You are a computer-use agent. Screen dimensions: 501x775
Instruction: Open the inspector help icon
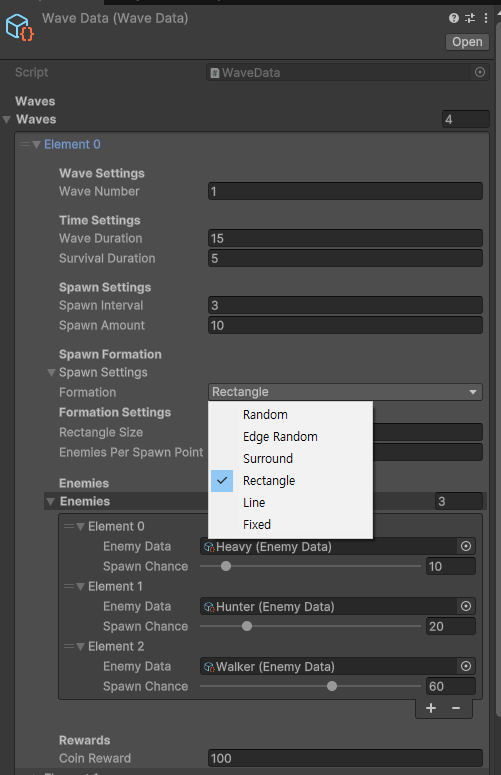pos(454,18)
